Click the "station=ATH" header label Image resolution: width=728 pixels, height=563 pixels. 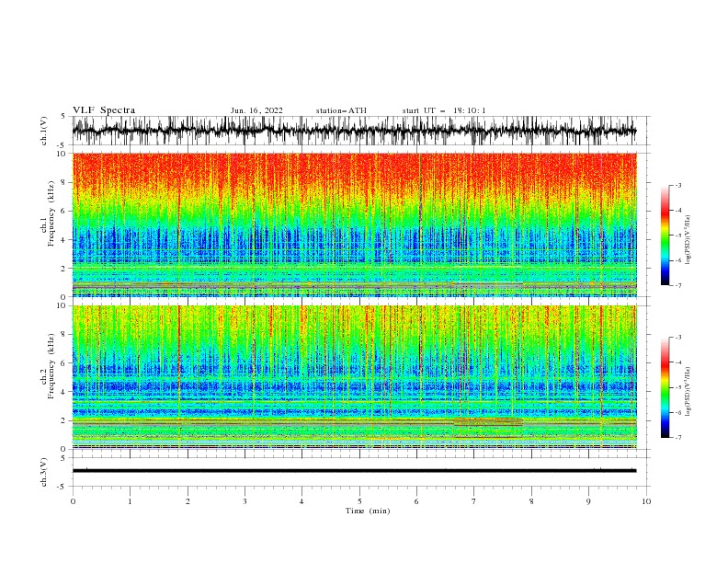[x=341, y=110]
